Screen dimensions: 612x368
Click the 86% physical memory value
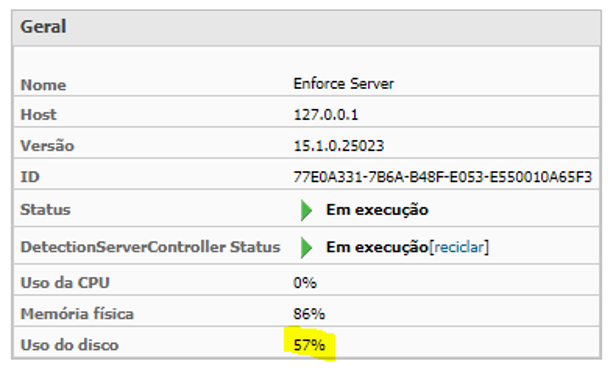(x=309, y=314)
